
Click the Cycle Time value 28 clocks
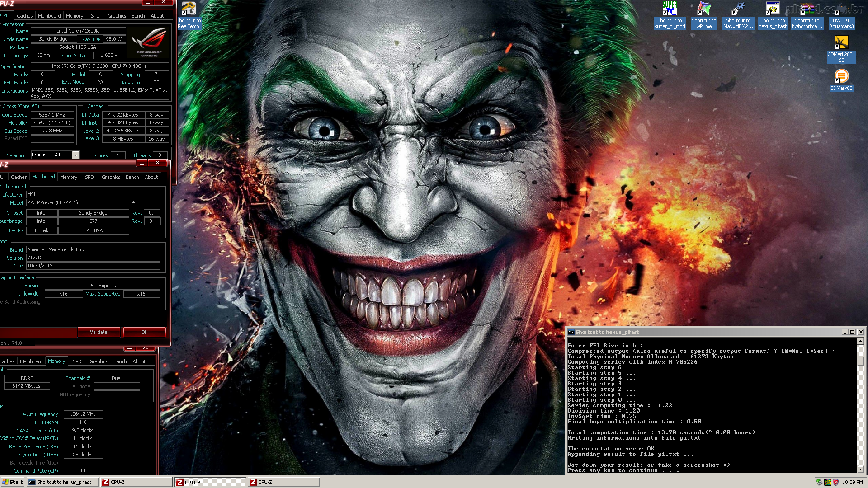point(83,455)
